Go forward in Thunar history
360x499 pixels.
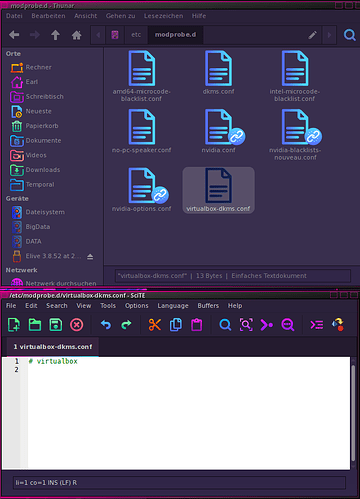[35, 35]
